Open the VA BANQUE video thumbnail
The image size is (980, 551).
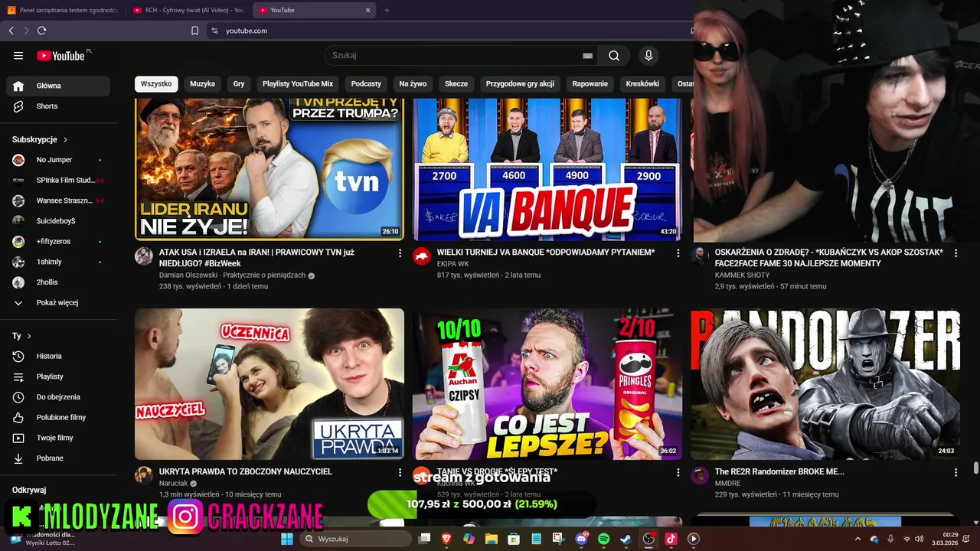(547, 169)
